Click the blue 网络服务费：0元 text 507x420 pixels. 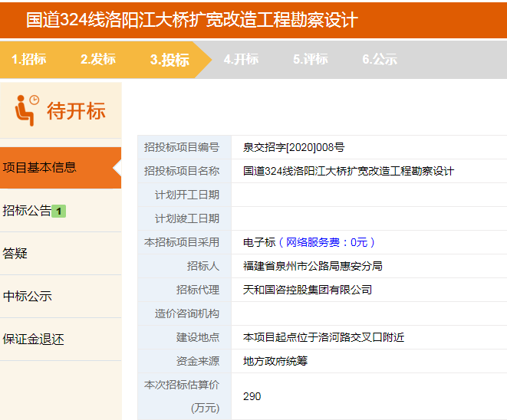pyautogui.click(x=326, y=242)
